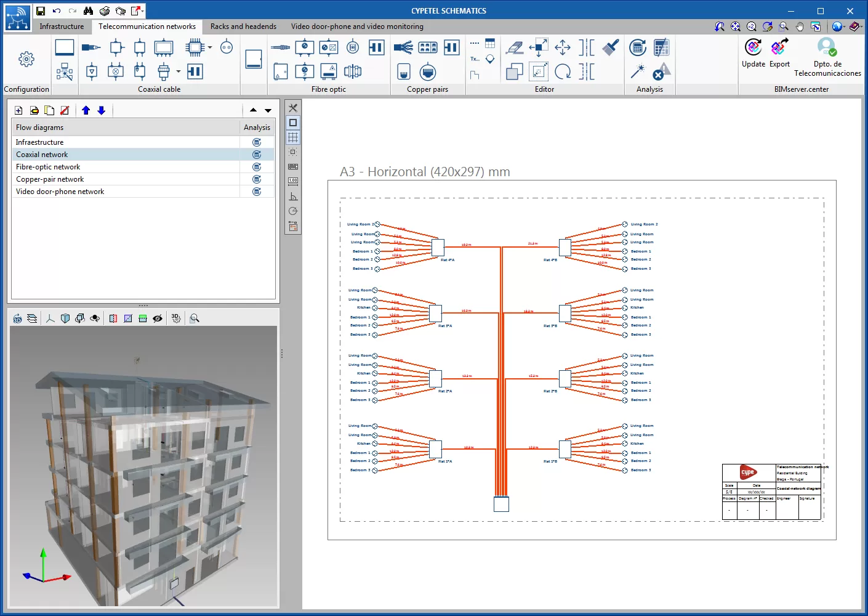Run the Analysis calculate icon

coord(638,47)
